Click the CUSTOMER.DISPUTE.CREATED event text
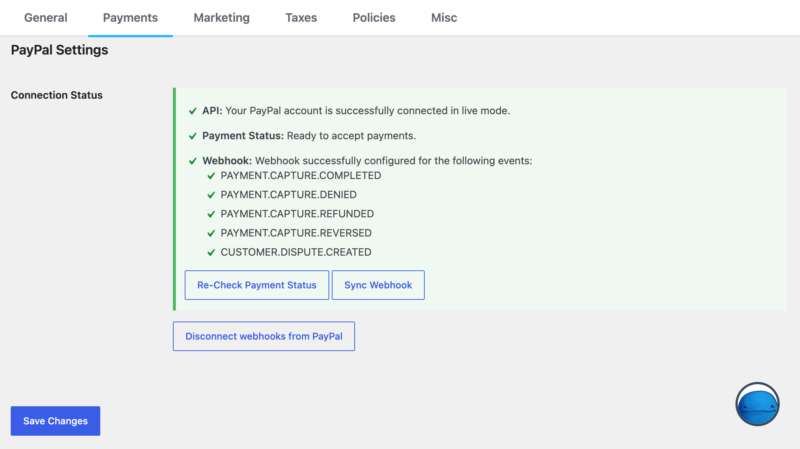800x449 pixels. [296, 252]
